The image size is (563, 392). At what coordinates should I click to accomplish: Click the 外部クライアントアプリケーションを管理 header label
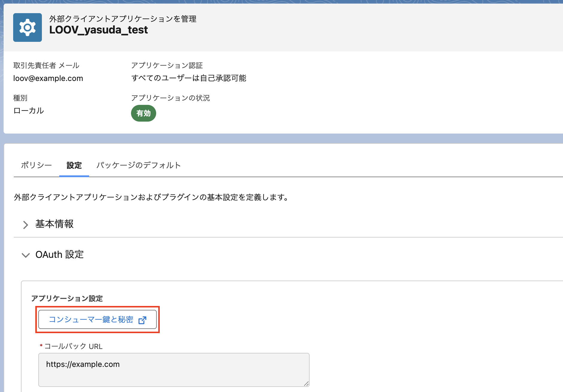pyautogui.click(x=123, y=19)
